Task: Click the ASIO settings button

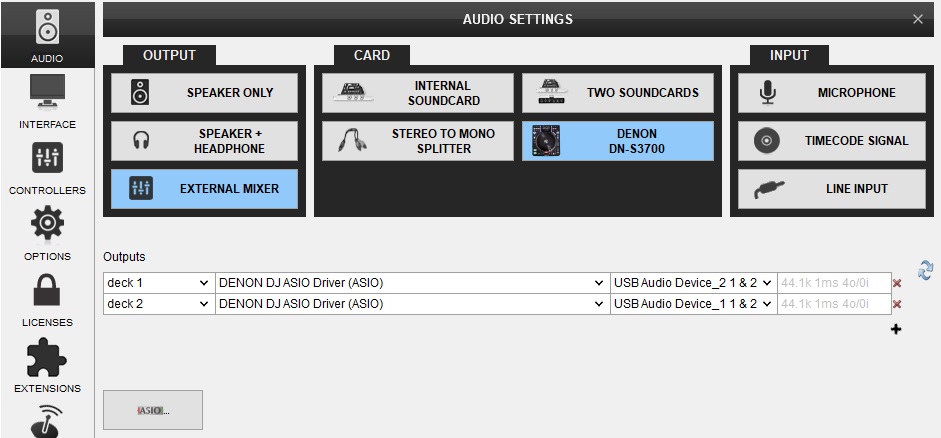Action: pyautogui.click(x=153, y=410)
